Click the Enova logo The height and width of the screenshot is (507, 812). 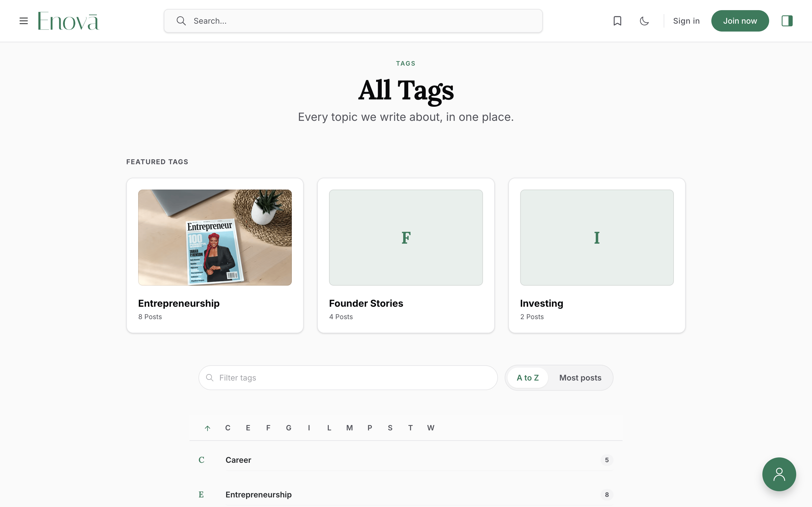[69, 21]
